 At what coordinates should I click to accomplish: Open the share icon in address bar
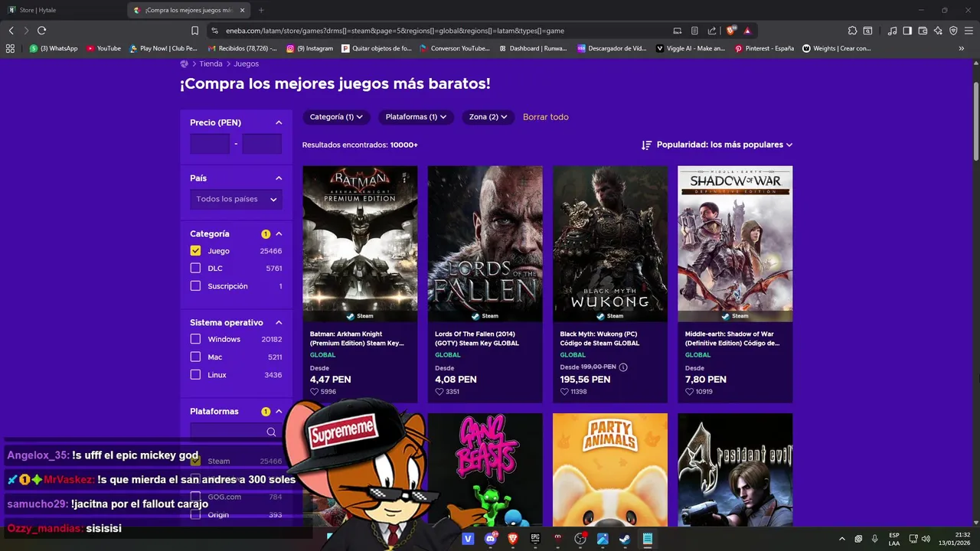click(712, 31)
